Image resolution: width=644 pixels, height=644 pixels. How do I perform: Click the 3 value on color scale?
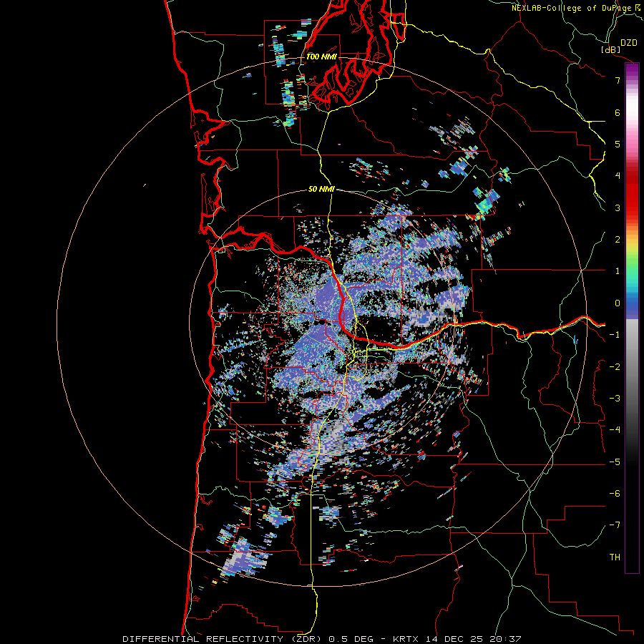coord(618,208)
